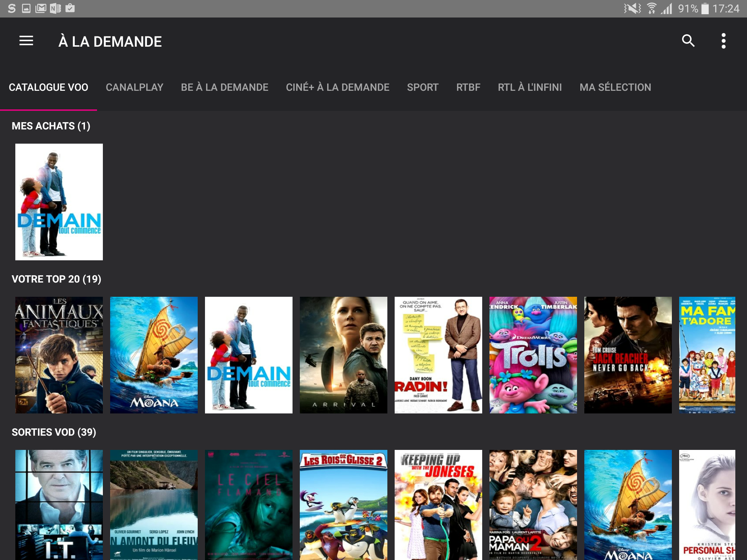Select Les Animaux Fantastiques poster
Screen dimensions: 747x560
click(59, 355)
